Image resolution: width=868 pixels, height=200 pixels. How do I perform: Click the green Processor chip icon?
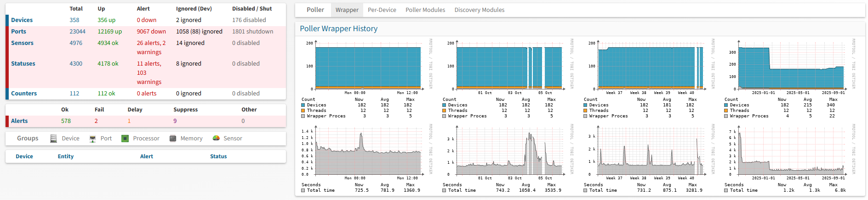125,139
